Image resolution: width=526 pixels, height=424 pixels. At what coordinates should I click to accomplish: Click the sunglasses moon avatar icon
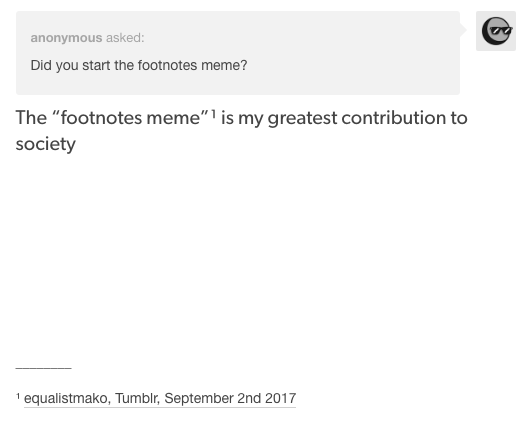tap(497, 31)
